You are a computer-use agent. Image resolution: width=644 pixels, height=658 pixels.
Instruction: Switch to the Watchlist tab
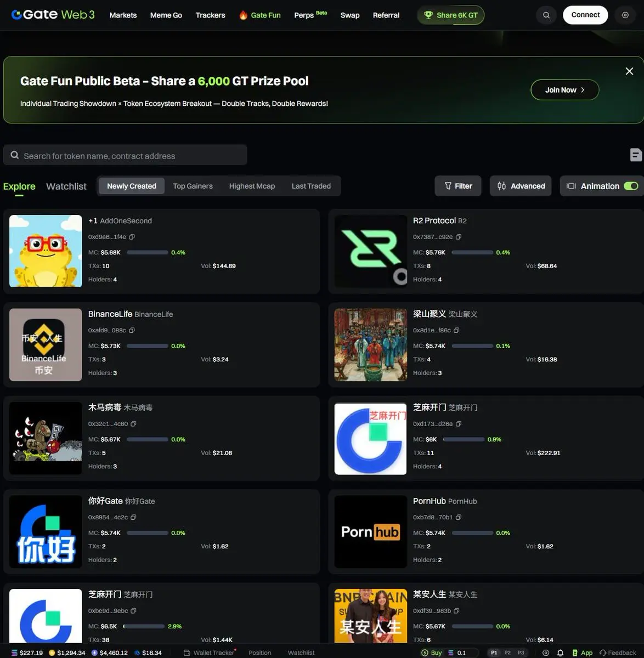click(66, 186)
